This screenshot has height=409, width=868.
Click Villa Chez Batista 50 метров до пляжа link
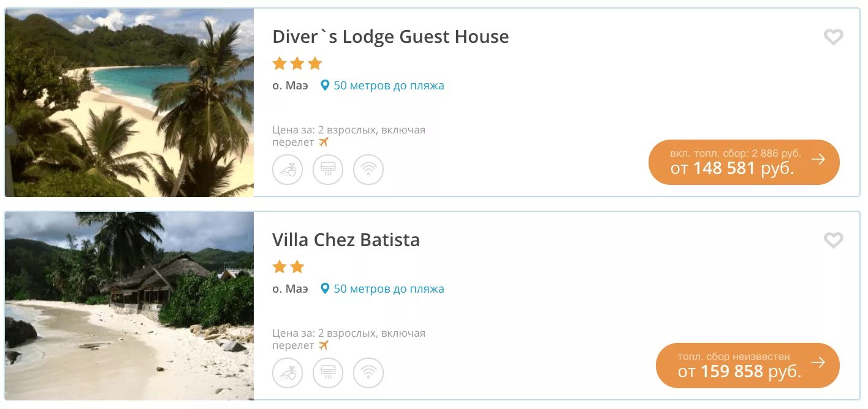click(389, 289)
